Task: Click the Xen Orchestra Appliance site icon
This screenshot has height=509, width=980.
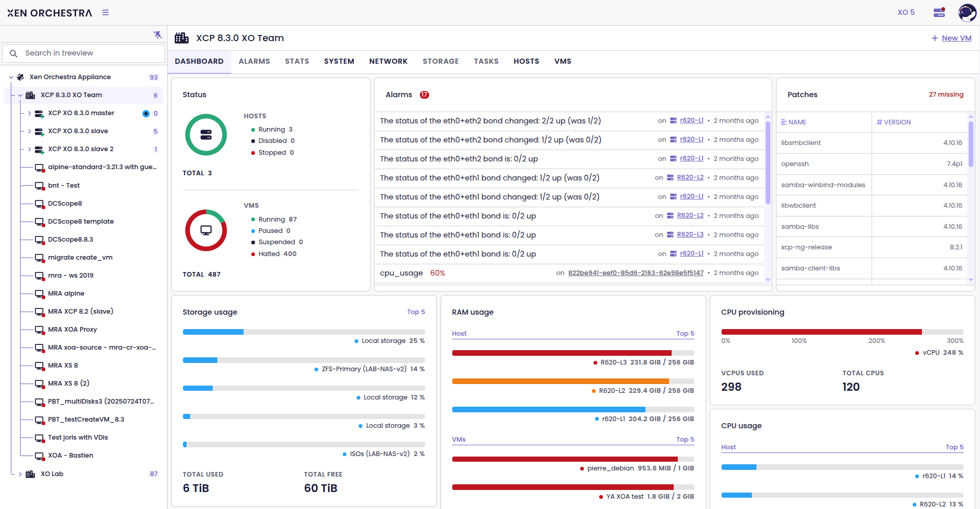Action: pyautogui.click(x=20, y=77)
